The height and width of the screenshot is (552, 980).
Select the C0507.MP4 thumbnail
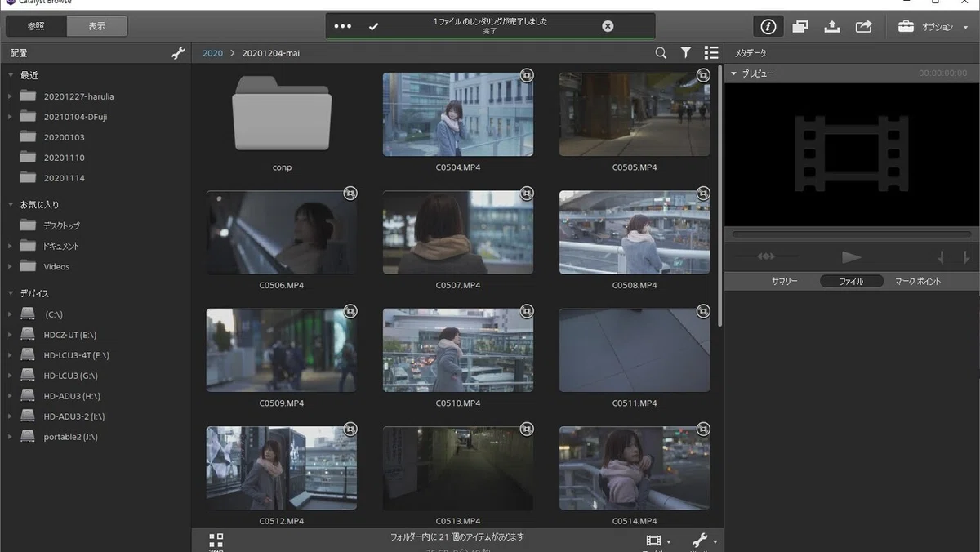458,232
